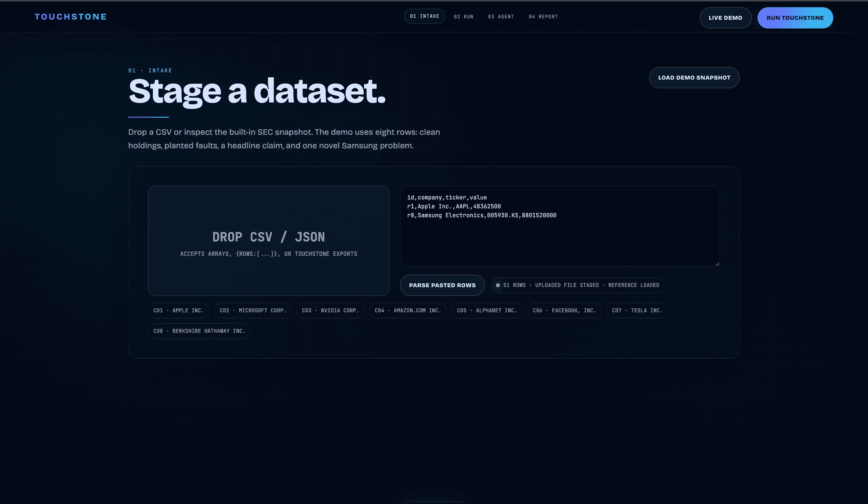This screenshot has width=868, height=504.
Task: Switch to the 02 RUN tab
Action: (464, 17)
